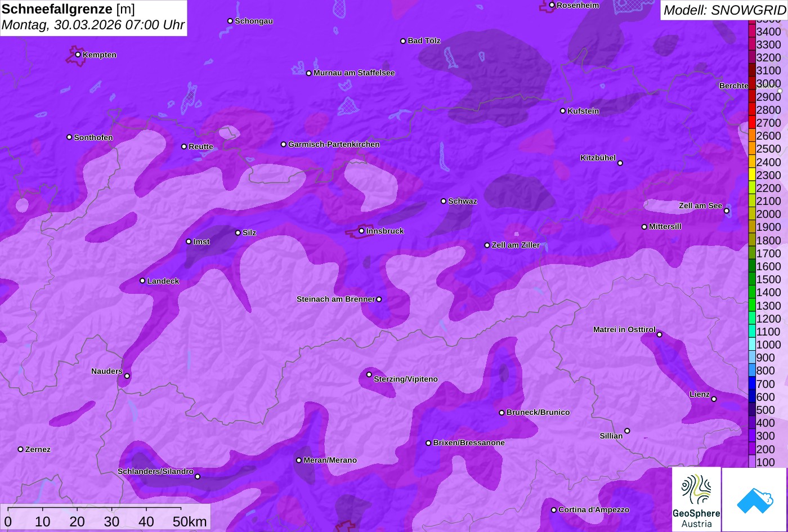788x532 pixels.
Task: Click the Schlanders/Silandro marker dot
Action: 197,477
